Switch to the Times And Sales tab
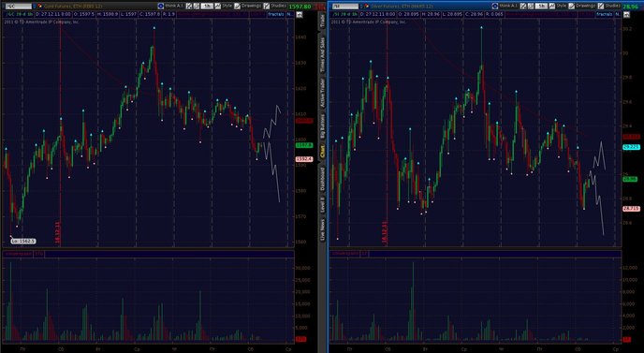 [322, 54]
